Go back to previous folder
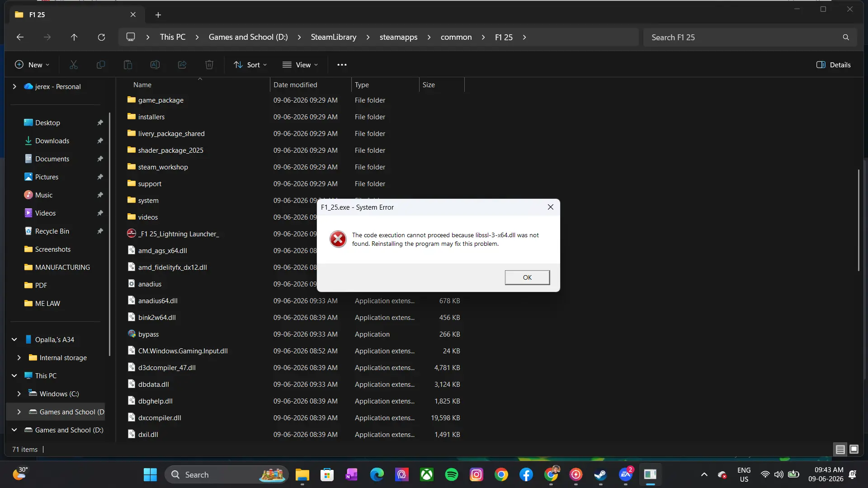 20,37
